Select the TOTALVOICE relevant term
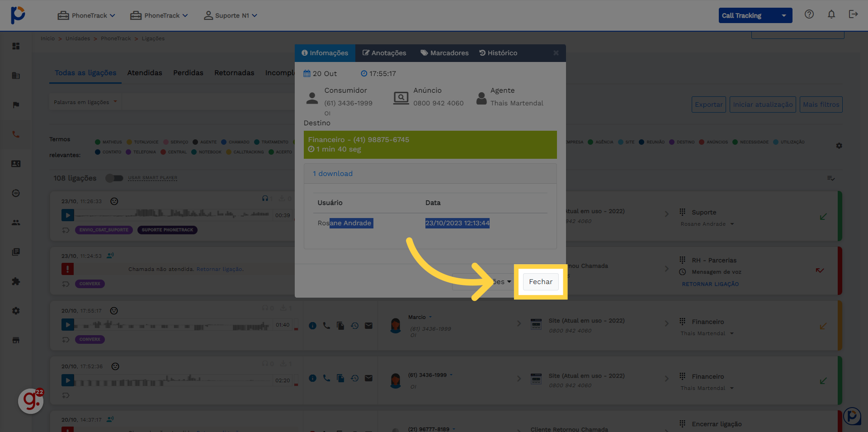 [x=142, y=142]
